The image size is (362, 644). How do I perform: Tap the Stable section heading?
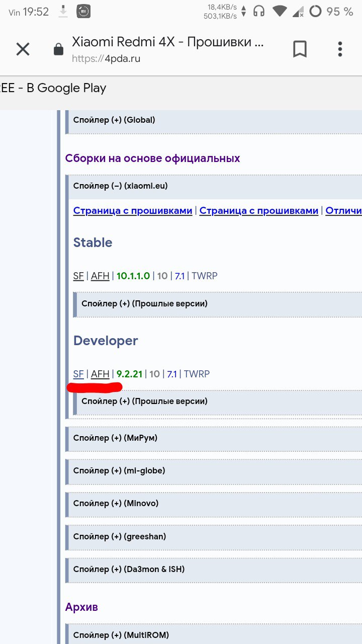pos(93,242)
